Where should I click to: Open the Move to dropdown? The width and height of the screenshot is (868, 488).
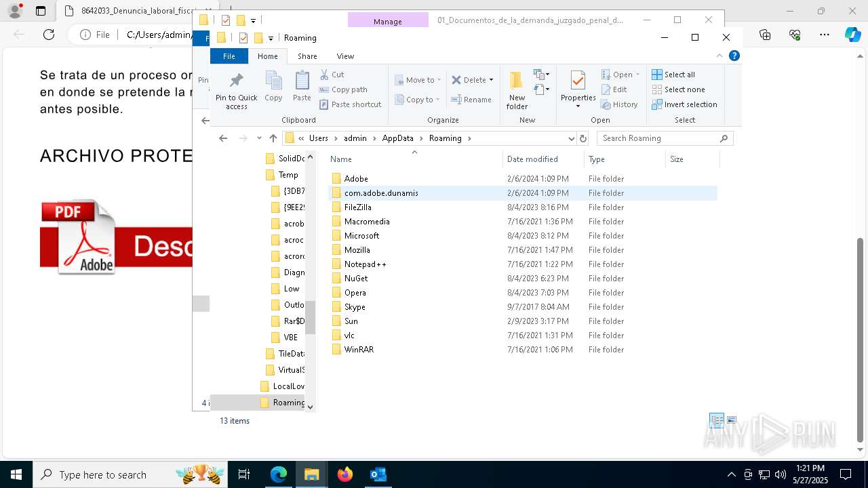(418, 80)
